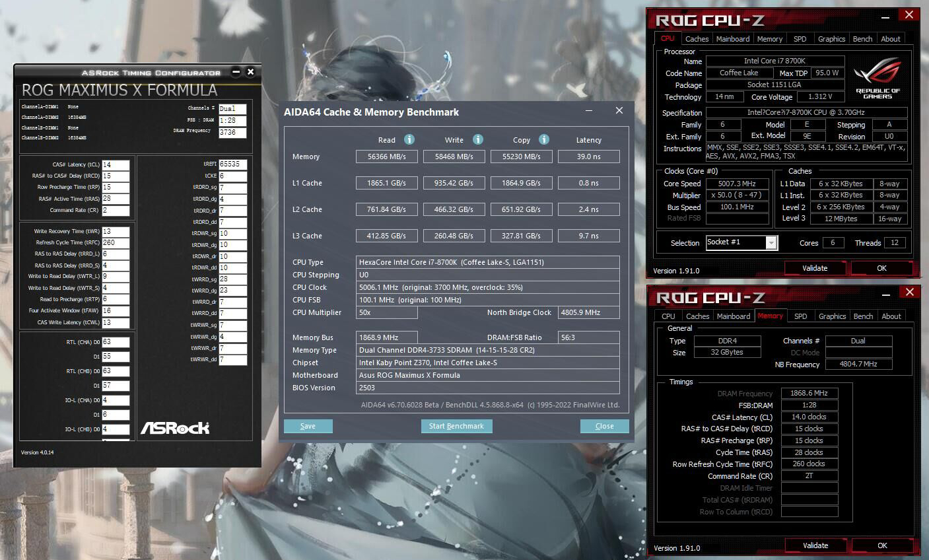The image size is (929, 560).
Task: Select Caches tab in lower CPU-Z window
Action: (x=697, y=316)
